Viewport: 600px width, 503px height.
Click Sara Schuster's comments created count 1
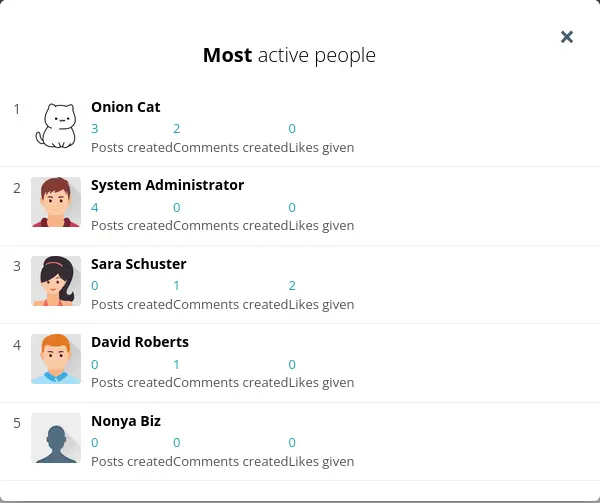coord(177,286)
